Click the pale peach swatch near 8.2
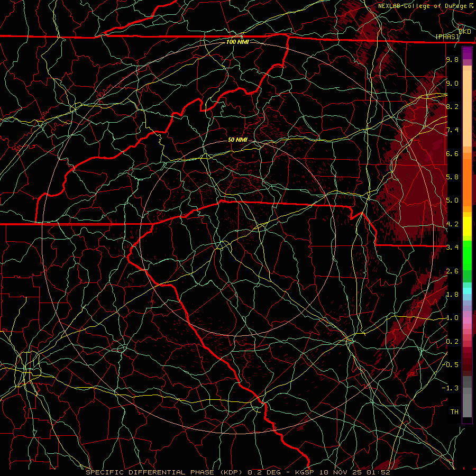The image size is (476, 476). (x=467, y=108)
